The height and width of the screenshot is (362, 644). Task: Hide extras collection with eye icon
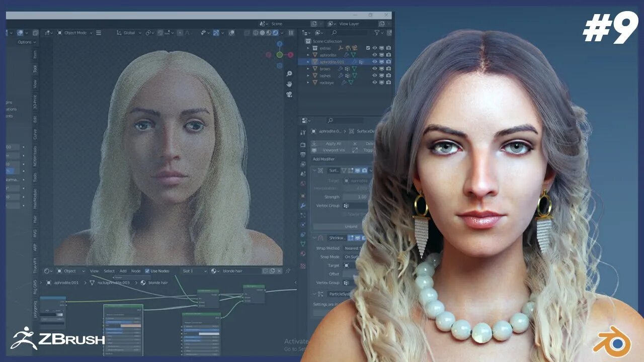click(x=374, y=48)
